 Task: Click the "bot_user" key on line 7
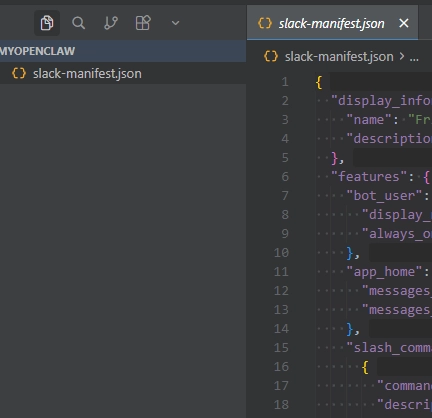click(384, 196)
